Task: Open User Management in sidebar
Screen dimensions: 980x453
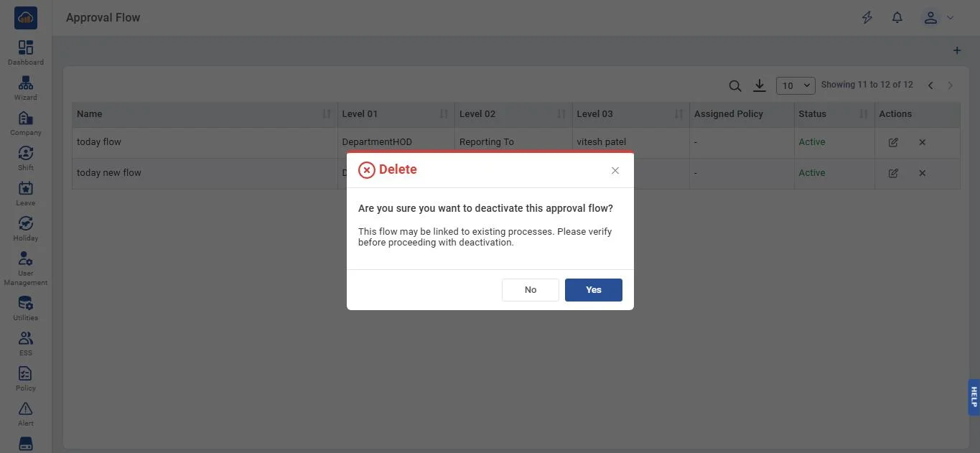Action: pyautogui.click(x=26, y=268)
